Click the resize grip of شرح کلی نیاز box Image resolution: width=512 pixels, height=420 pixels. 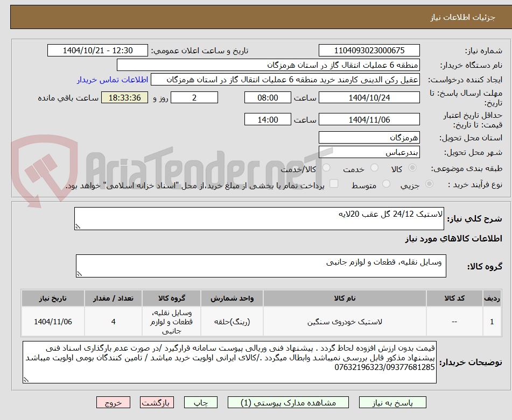point(78,226)
